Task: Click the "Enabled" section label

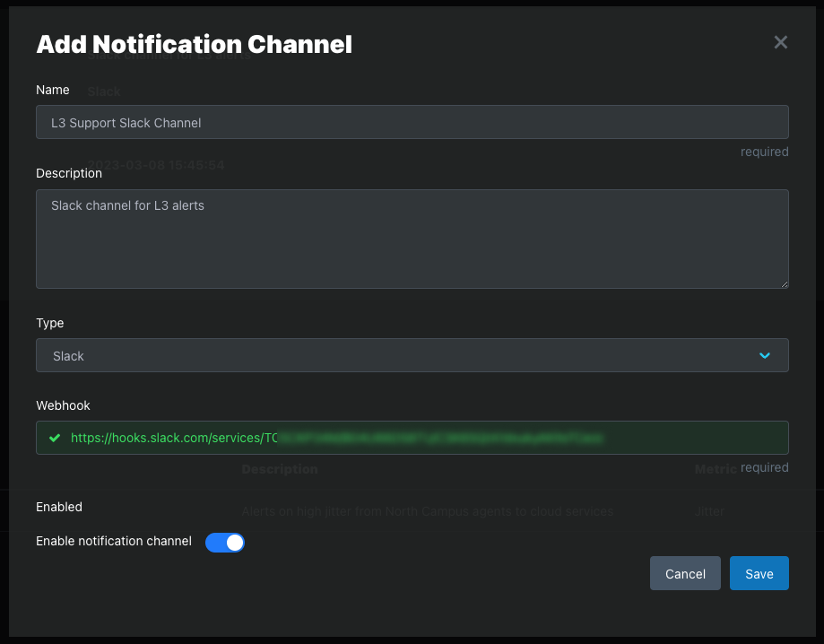Action: [x=59, y=507]
